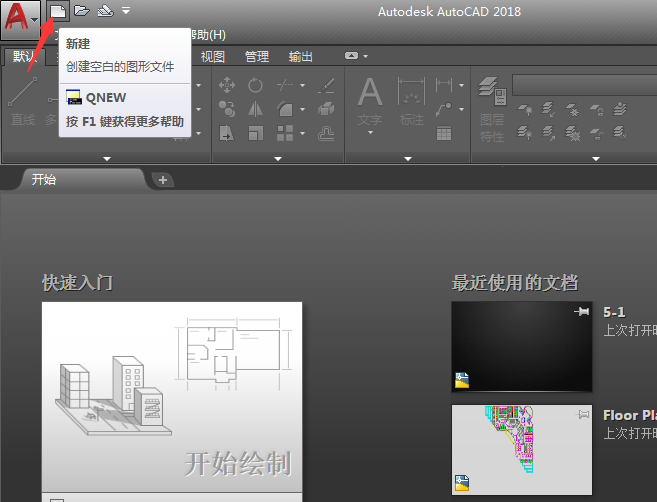Open the AutoCAD application menu logo
The image size is (657, 502).
(20, 19)
